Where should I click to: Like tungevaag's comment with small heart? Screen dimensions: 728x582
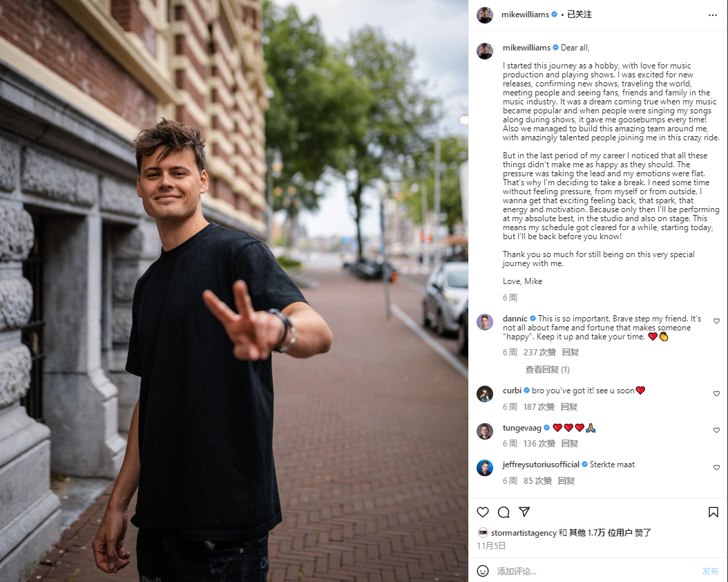[x=716, y=431]
